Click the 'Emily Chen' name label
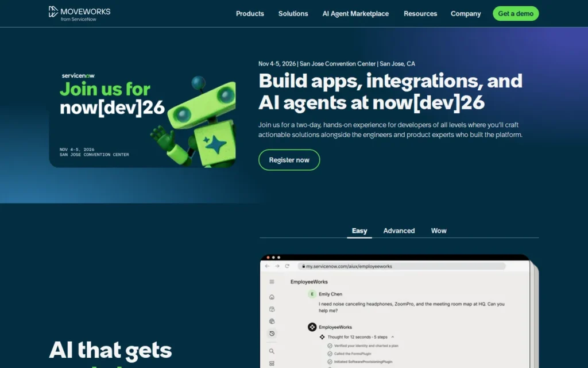588x368 pixels. (330, 294)
